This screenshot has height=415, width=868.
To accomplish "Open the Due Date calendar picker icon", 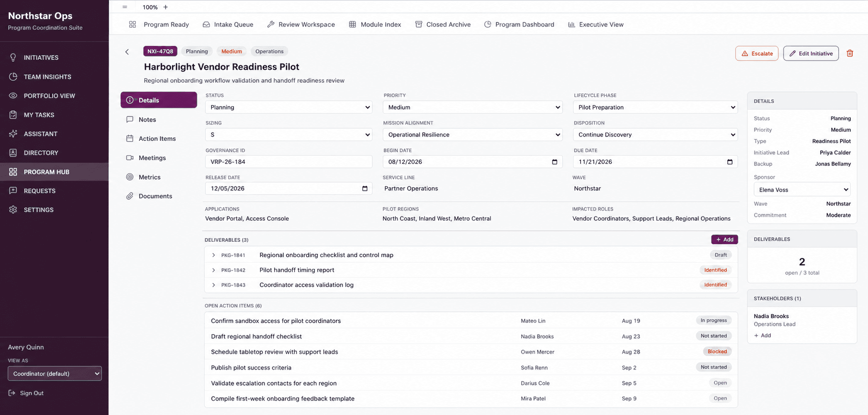I will coord(730,162).
